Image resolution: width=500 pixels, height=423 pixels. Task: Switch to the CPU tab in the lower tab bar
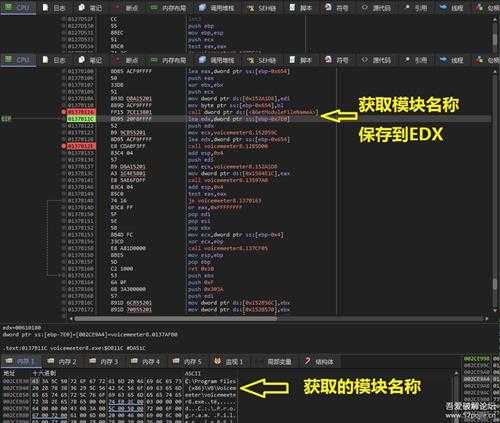pos(18,60)
